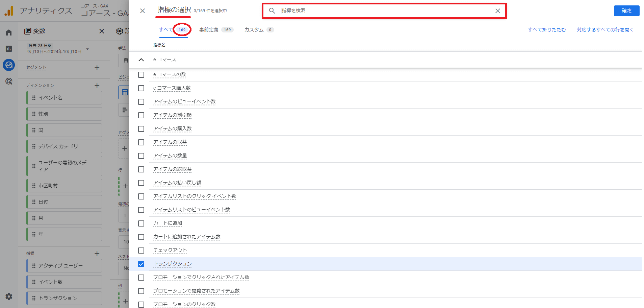
Task: Enable the カートに追加 checkbox
Action: (141, 223)
